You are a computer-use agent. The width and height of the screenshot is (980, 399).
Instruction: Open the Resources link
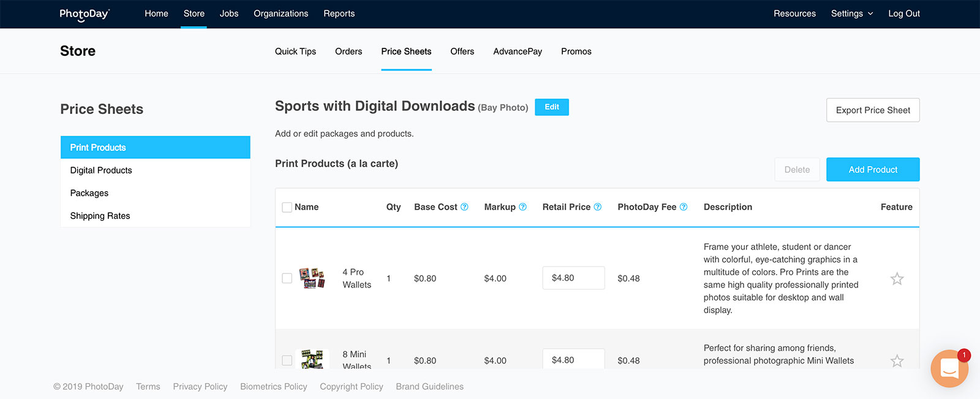[x=794, y=13]
